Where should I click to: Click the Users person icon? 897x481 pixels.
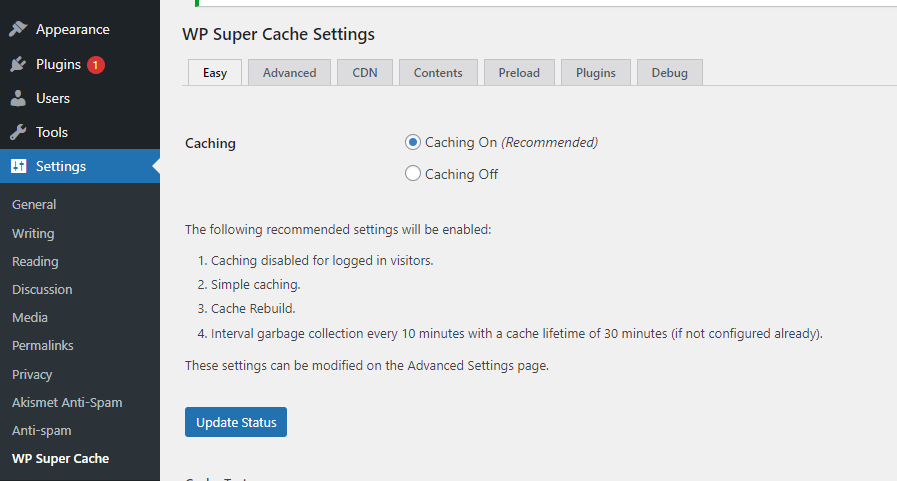pos(18,98)
